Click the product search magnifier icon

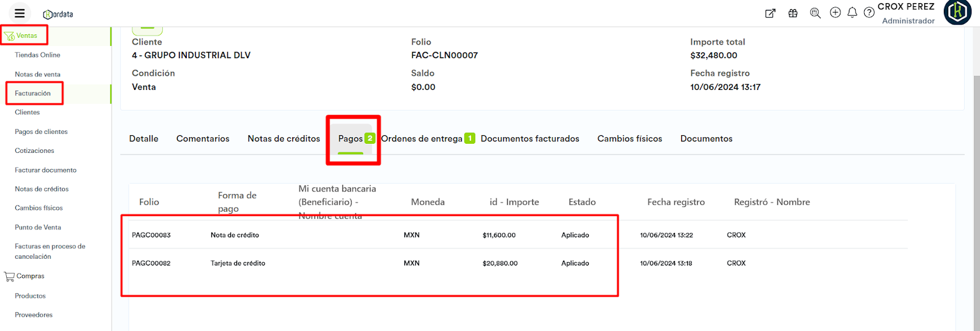pos(815,13)
